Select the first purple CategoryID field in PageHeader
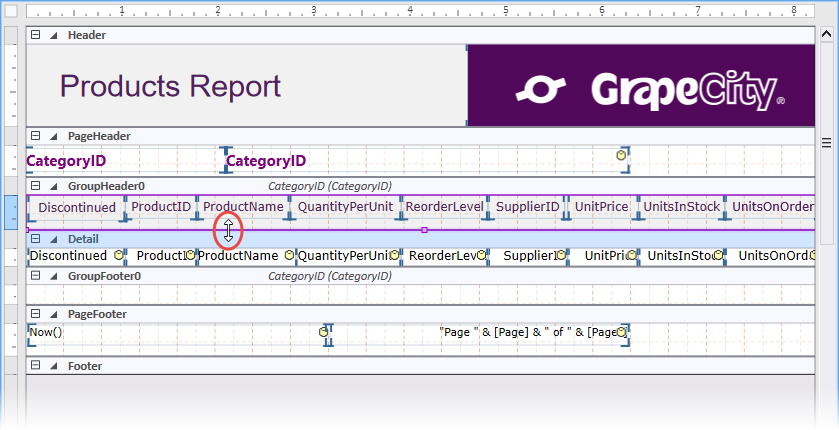 (x=66, y=161)
